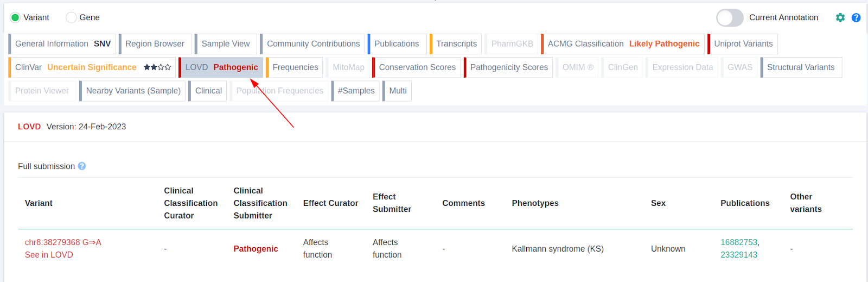The height and width of the screenshot is (282, 868).
Task: Click the blue help question mark icon
Action: tap(856, 17)
